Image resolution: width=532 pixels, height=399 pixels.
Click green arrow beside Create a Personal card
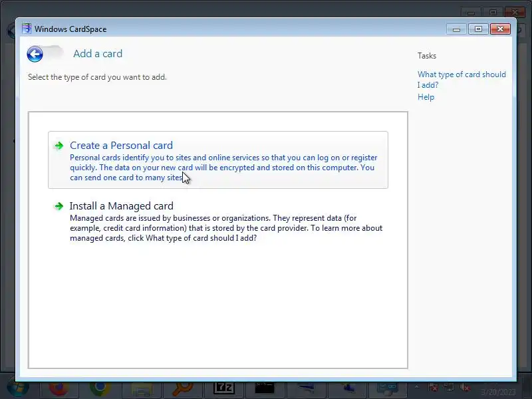[x=59, y=146]
